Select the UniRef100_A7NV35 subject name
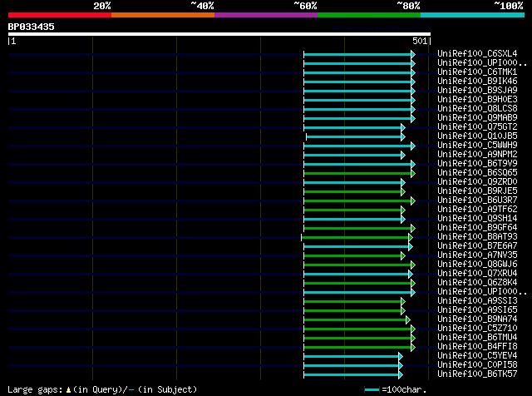The height and width of the screenshot is (396, 532). pos(477,255)
